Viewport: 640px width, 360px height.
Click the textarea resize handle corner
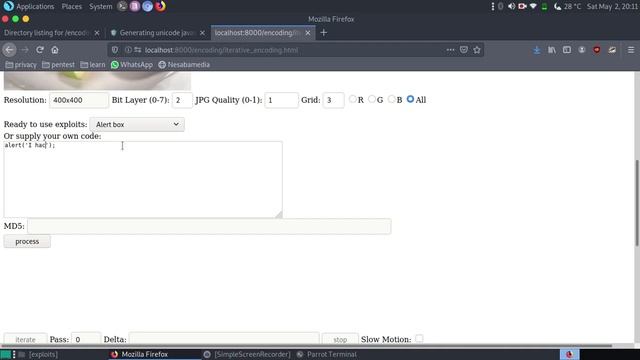tap(279, 214)
